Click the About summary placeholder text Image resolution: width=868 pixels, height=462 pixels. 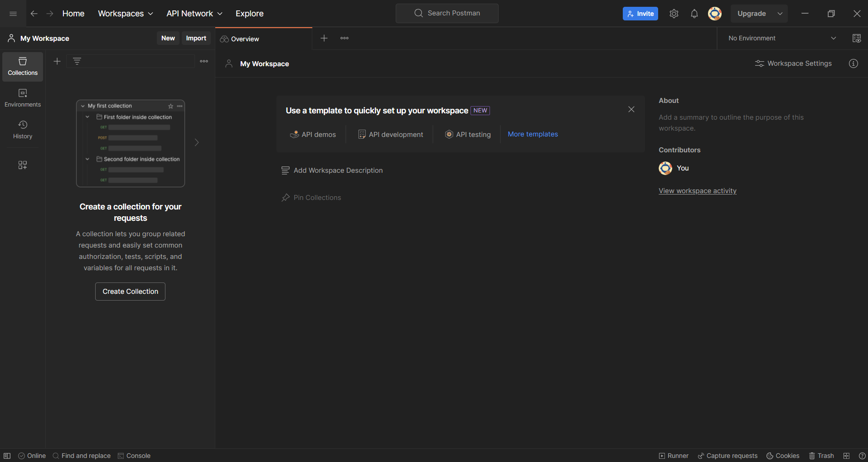(731, 123)
